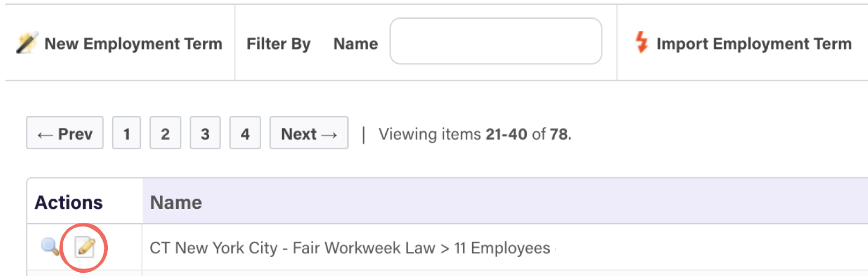868x276 pixels.
Task: Select CT New York City Fair Workweek entry
Action: [x=350, y=248]
